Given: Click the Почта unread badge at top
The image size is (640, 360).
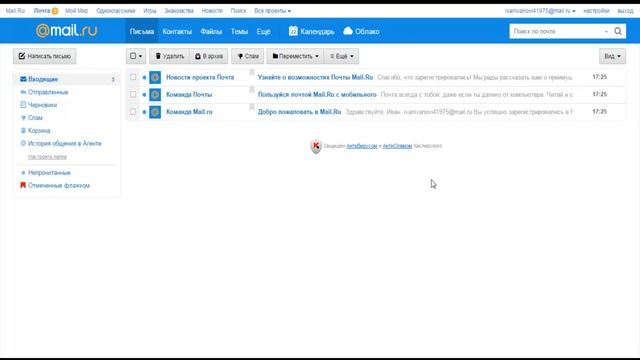Looking at the screenshot, I should 55,11.
